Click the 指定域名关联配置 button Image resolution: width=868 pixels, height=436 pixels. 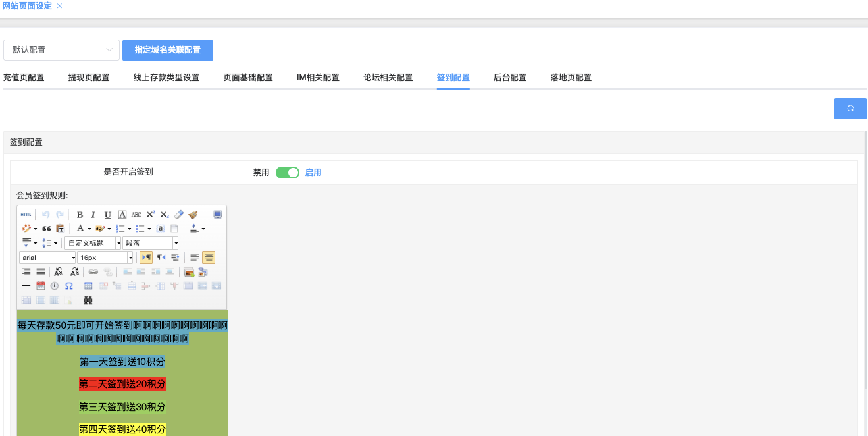(167, 50)
